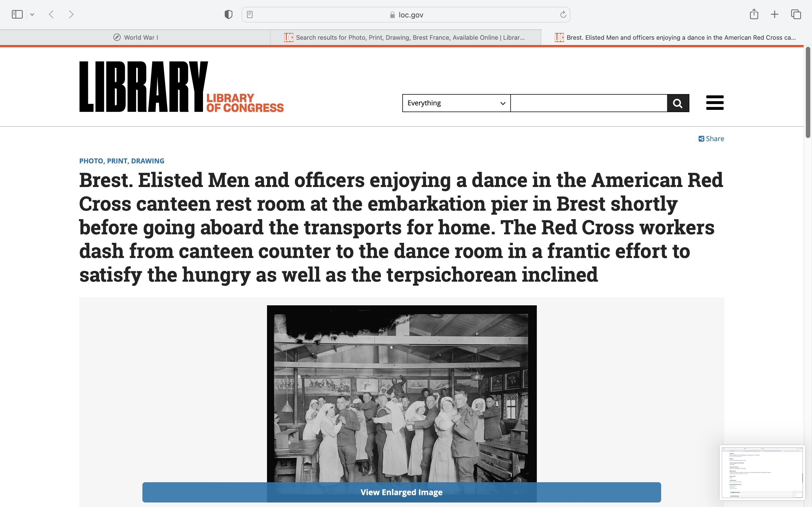812x507 pixels.
Task: Expand the Everything search scope dropdown
Action: [456, 103]
